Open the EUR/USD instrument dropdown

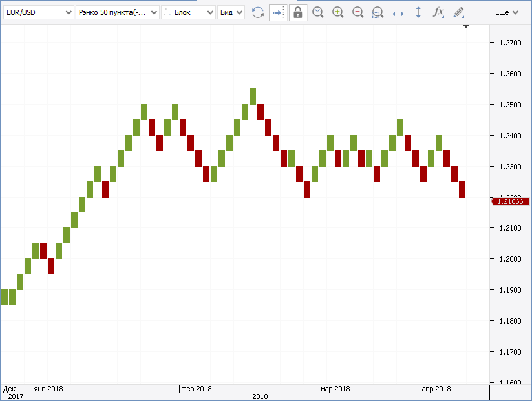[x=38, y=12]
